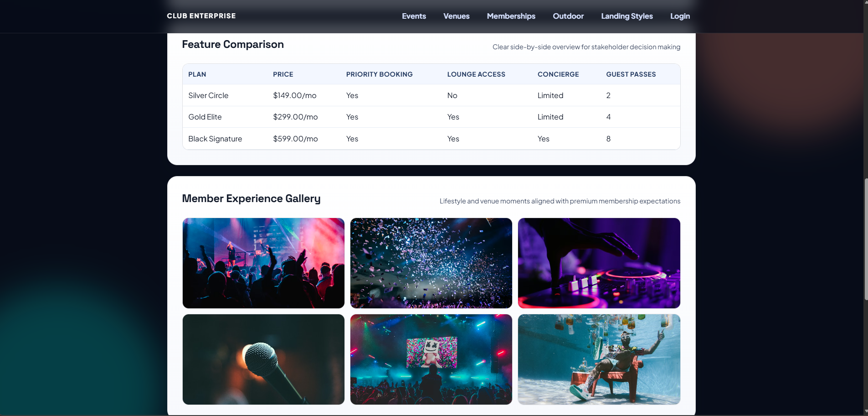Click the page vertical scrollbar thumb

point(865,239)
